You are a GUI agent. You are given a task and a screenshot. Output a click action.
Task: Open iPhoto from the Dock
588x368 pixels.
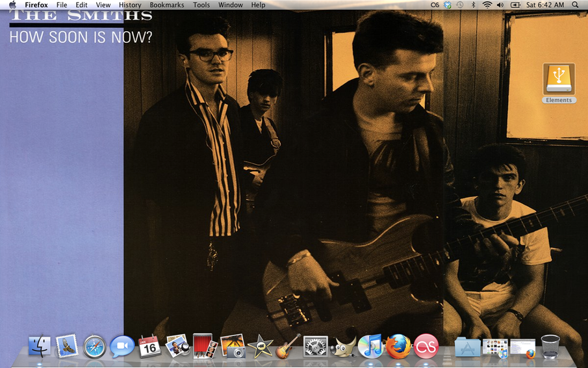(233, 346)
